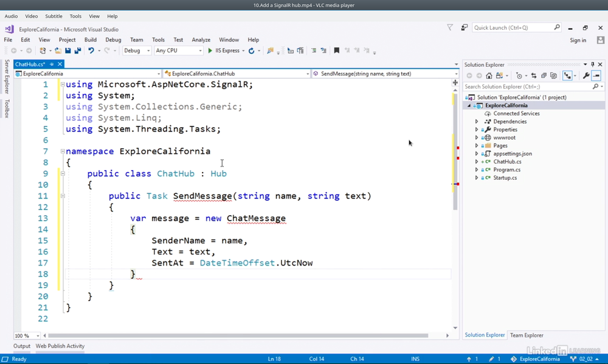Click the Undo arrow icon
Image resolution: width=608 pixels, height=364 pixels.
91,51
